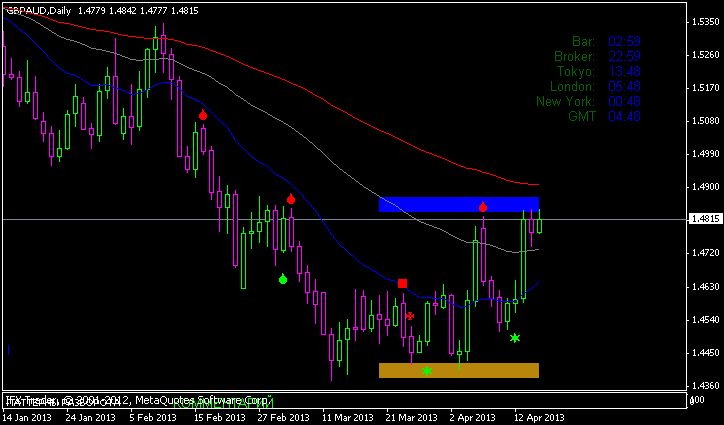The image size is (724, 425).
Task: Select the gold support zone rectangle
Action: click(459, 370)
